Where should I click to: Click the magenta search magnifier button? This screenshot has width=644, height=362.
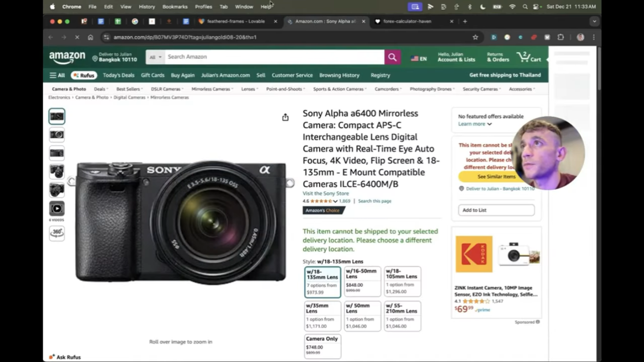pyautogui.click(x=392, y=57)
